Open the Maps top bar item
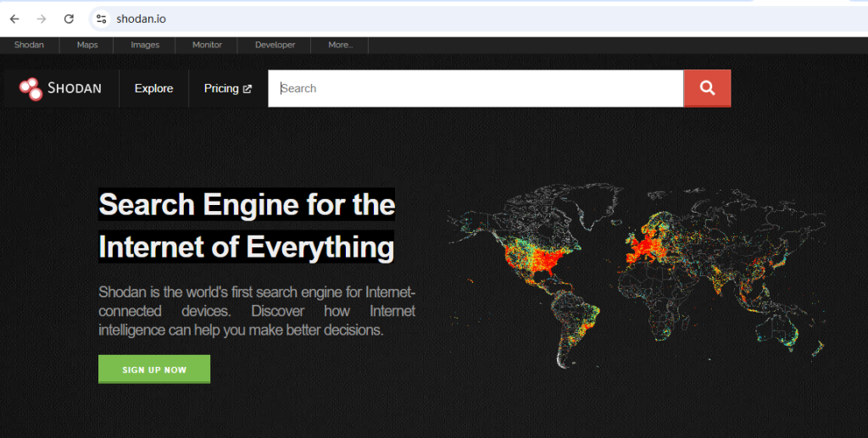 pyautogui.click(x=87, y=45)
